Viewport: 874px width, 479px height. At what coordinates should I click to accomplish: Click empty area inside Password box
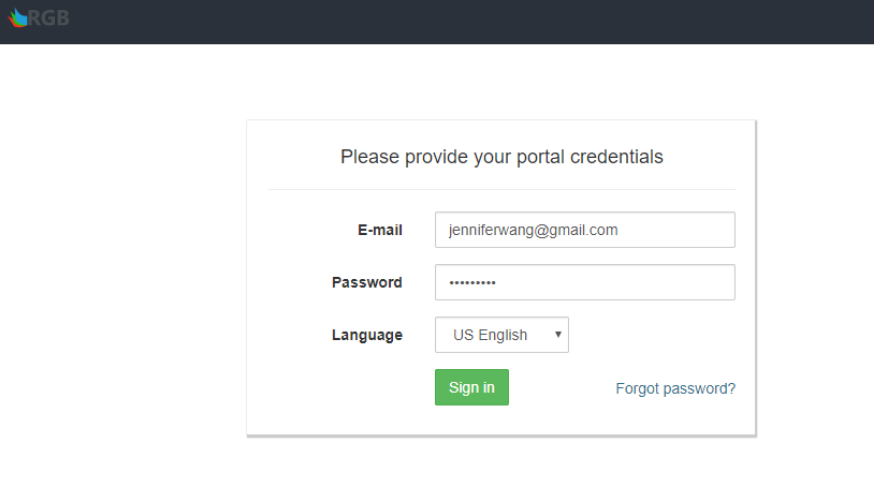(613, 282)
